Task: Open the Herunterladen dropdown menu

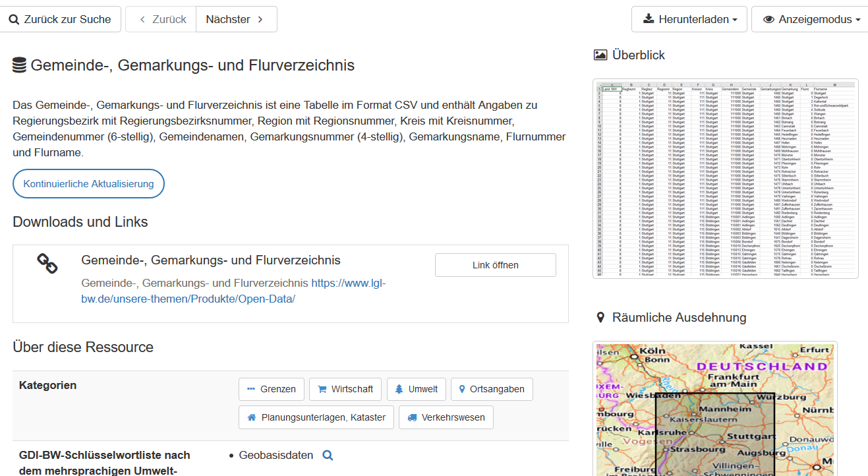Action: [689, 19]
